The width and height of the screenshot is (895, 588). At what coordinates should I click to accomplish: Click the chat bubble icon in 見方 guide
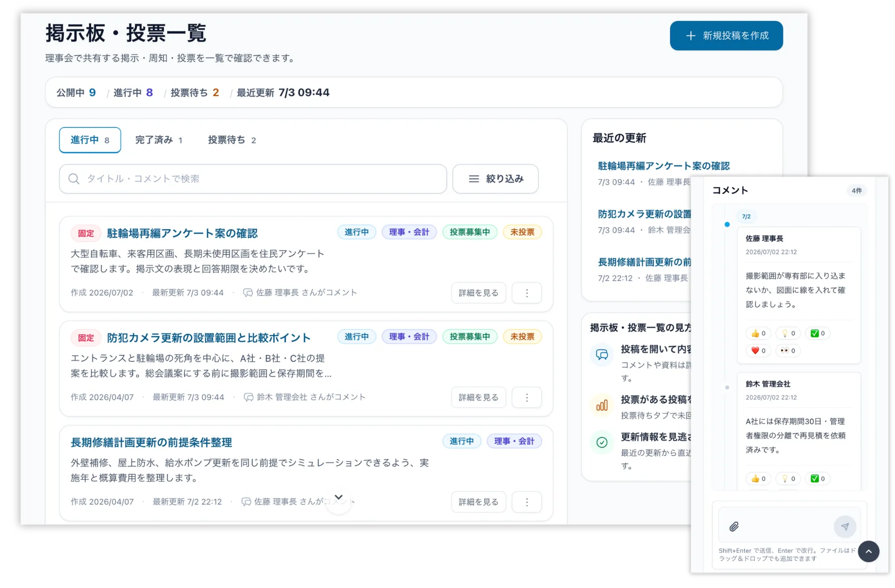coord(602,355)
